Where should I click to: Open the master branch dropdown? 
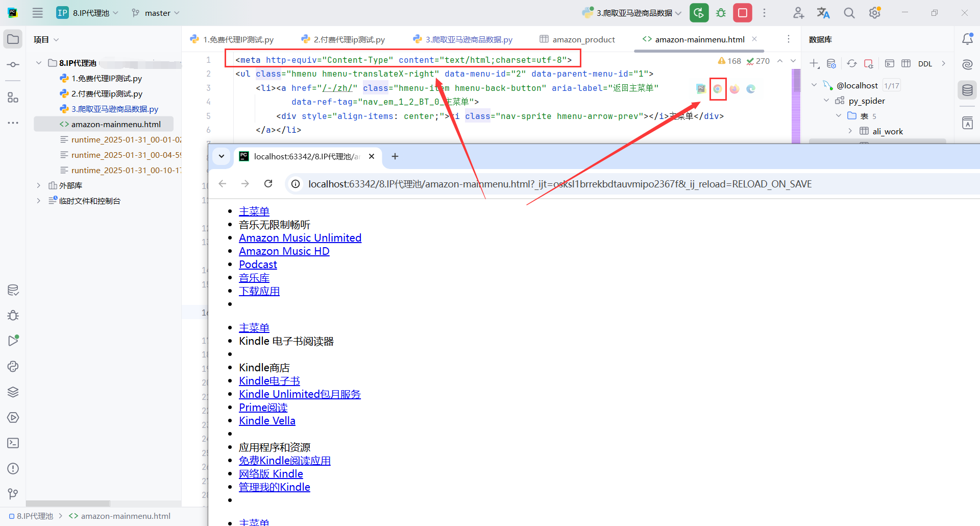click(155, 13)
